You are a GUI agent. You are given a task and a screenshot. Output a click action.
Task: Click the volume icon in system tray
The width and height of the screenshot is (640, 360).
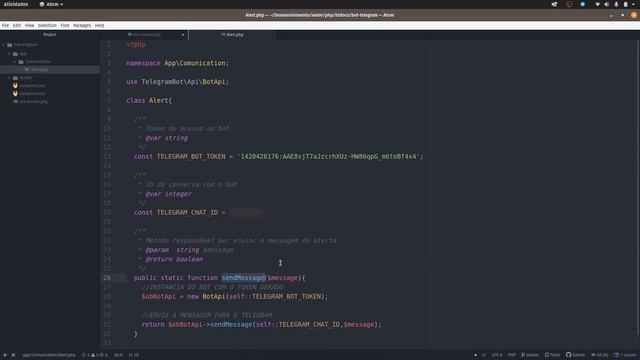point(607,4)
